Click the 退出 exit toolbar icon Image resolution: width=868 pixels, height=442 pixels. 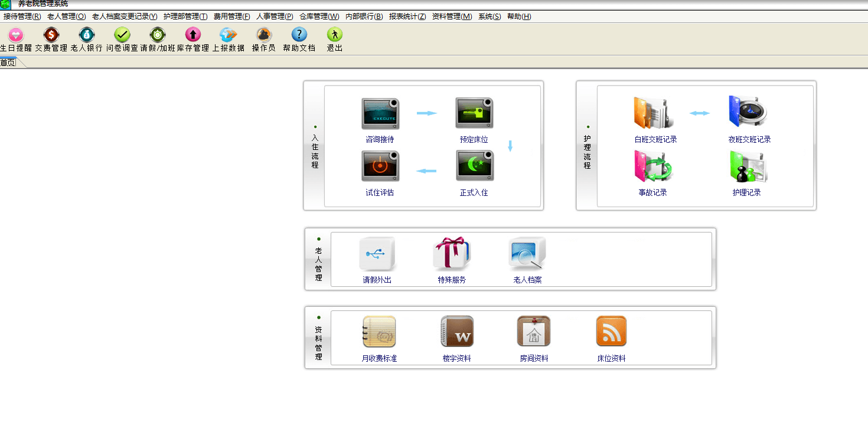click(335, 34)
